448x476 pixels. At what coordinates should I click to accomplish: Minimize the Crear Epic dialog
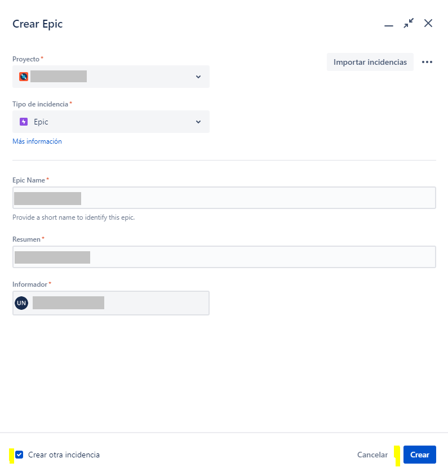coord(389,25)
